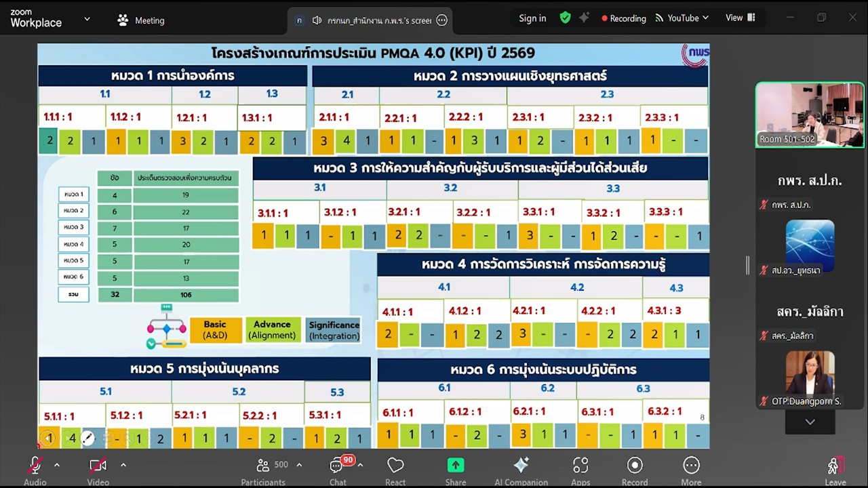Image resolution: width=868 pixels, height=488 pixels.
Task: Turn on camera with Video icon
Action: (x=98, y=466)
